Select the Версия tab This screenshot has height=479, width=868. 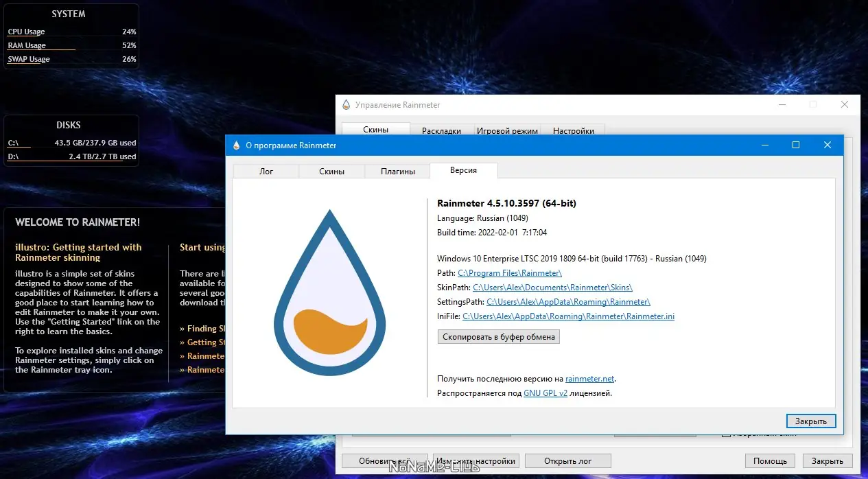click(463, 170)
